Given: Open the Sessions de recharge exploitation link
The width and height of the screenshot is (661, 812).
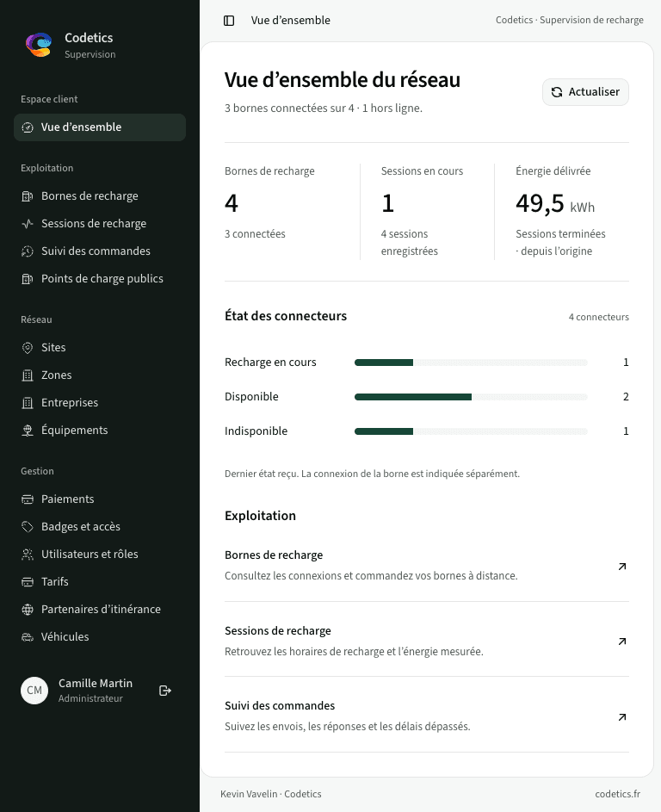Looking at the screenshot, I should (x=427, y=641).
